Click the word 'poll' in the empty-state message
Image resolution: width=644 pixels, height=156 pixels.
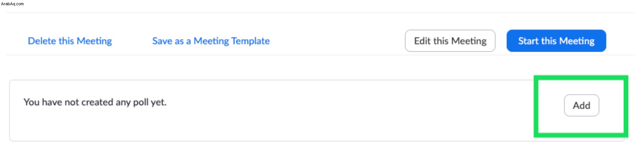click(141, 102)
